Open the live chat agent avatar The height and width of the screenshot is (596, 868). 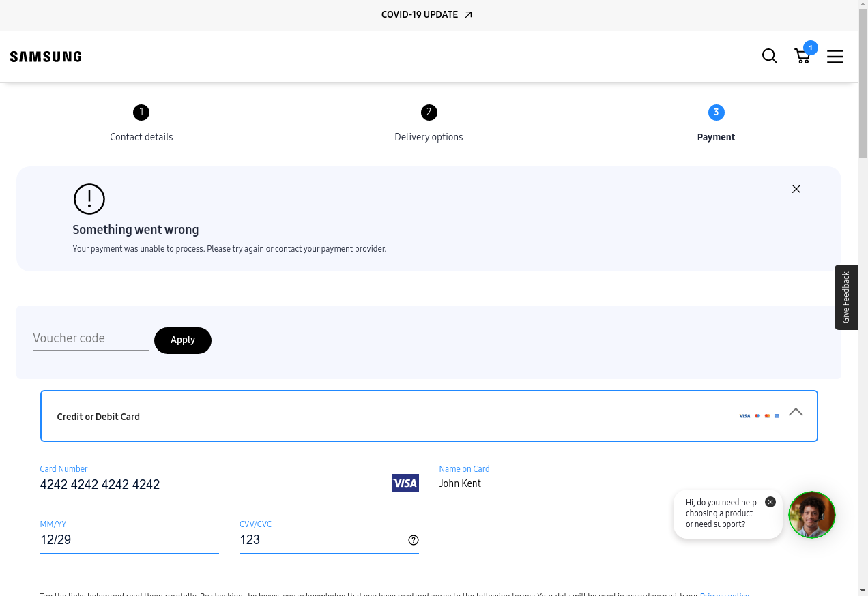click(811, 515)
